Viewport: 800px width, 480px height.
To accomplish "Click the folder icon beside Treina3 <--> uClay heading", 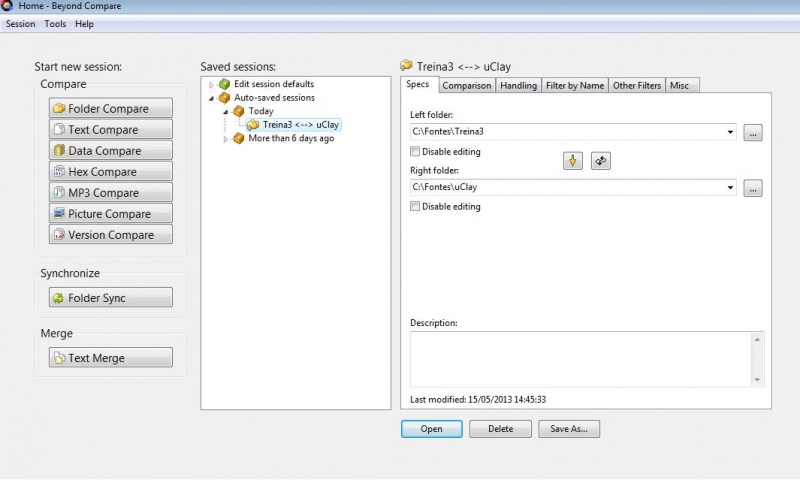I will (406, 65).
